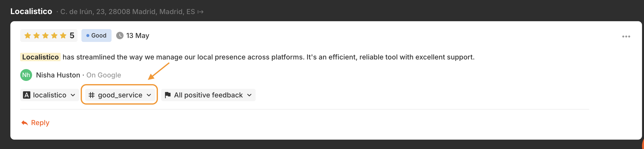The width and height of the screenshot is (644, 149).
Task: Click the Reply link
Action: point(40,123)
